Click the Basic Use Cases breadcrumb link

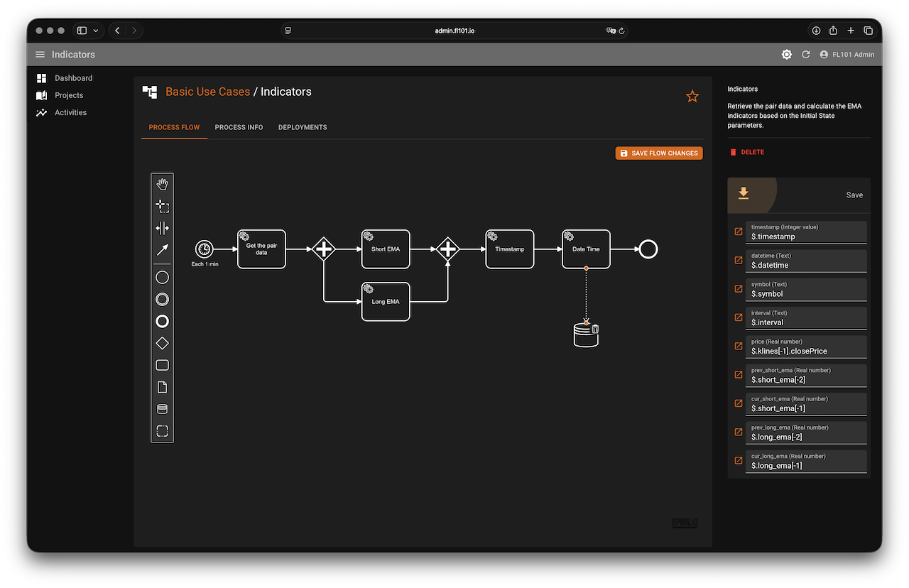207,92
